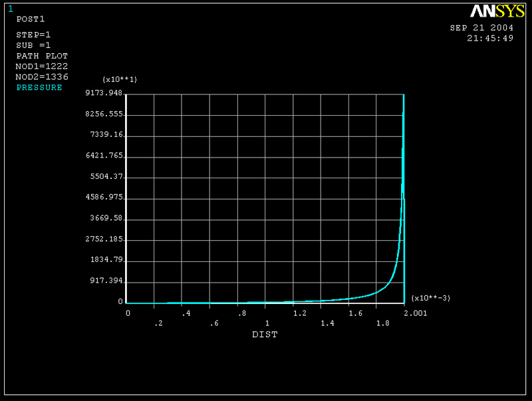Viewport: 532px width, 401px height.
Task: Click the cyan PRESSURE legend label
Action: click(x=39, y=88)
